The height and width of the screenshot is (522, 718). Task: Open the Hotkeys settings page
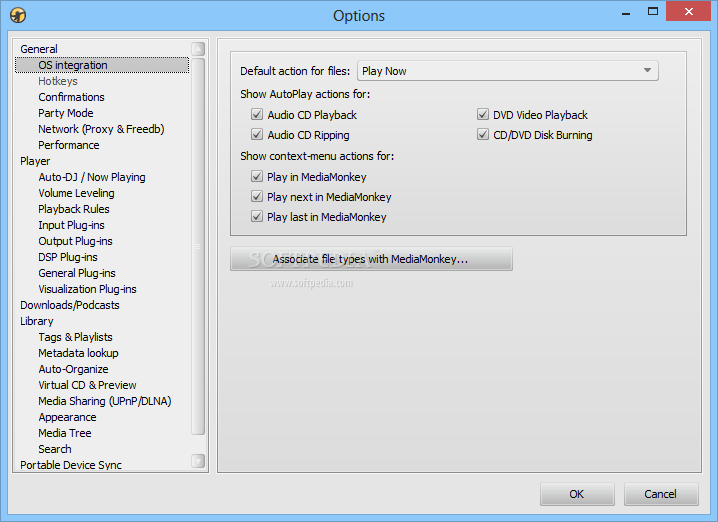tap(58, 81)
